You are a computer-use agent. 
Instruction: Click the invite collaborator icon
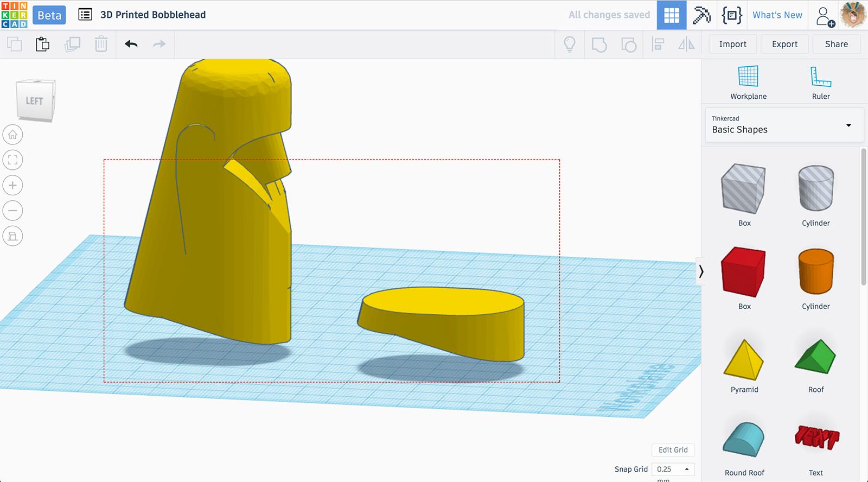pyautogui.click(x=825, y=16)
